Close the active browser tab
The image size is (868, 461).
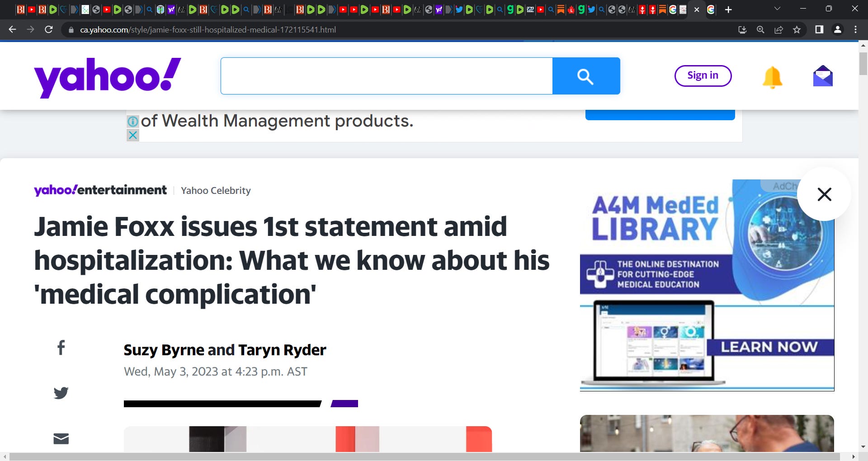(x=697, y=9)
